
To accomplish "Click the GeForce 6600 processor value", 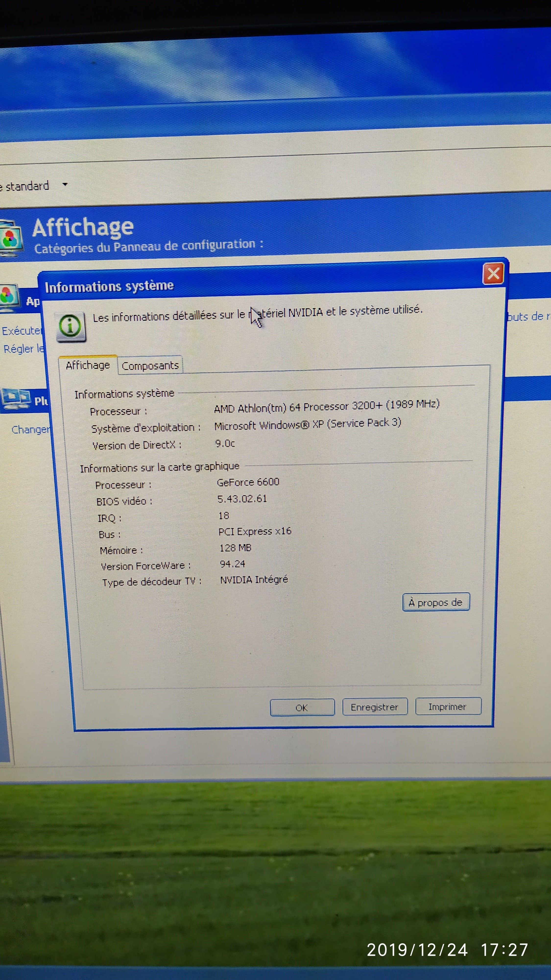I will click(248, 482).
